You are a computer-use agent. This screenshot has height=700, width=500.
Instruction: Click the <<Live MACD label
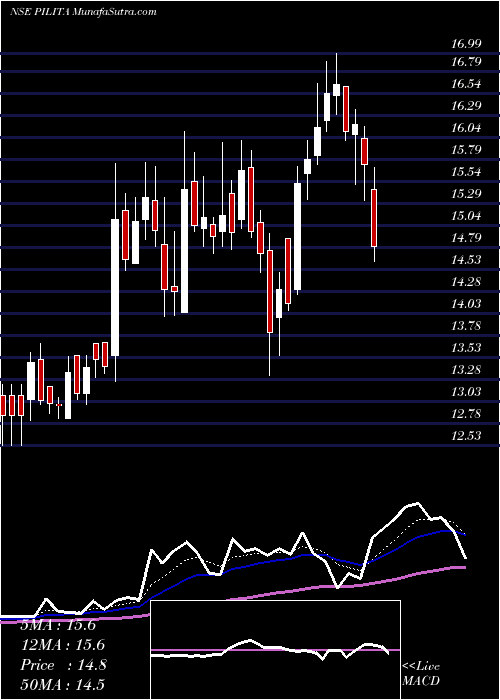(x=421, y=674)
